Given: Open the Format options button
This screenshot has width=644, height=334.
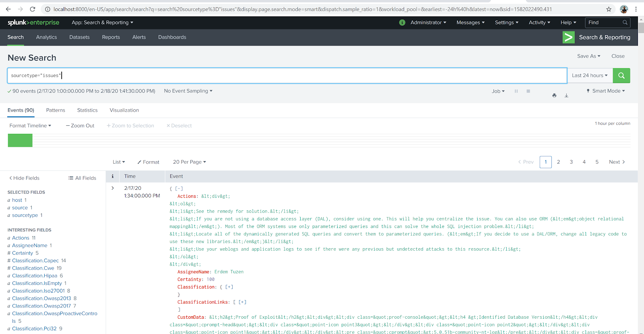Looking at the screenshot, I should [x=148, y=162].
